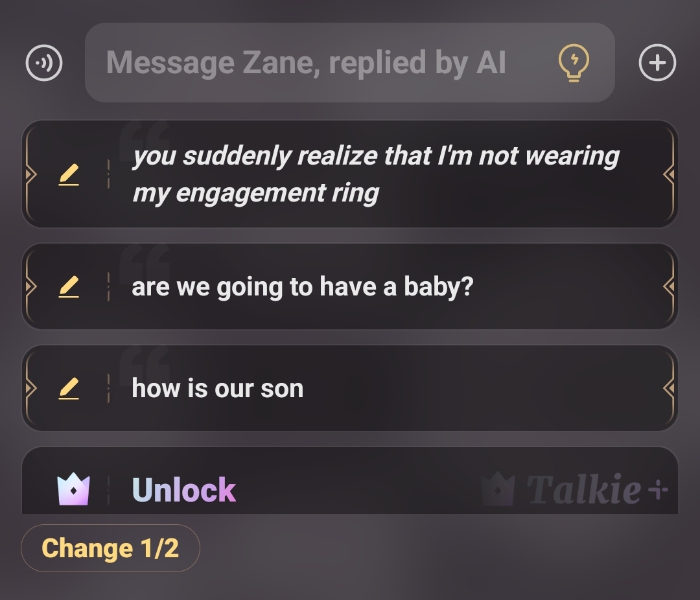Screen dimensions: 700x600
Task: Click right arrow ornament on "our son" card
Action: click(670, 388)
